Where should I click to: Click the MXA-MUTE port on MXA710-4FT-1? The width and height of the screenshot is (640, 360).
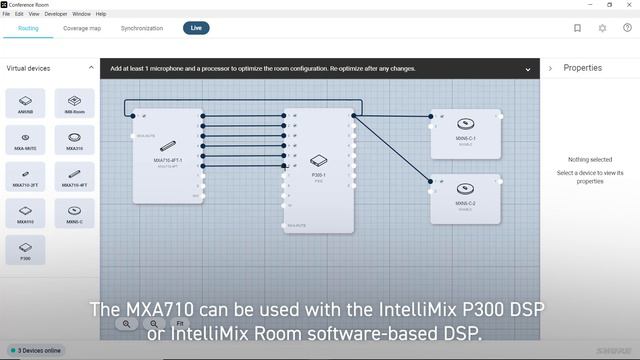pyautogui.click(x=133, y=136)
